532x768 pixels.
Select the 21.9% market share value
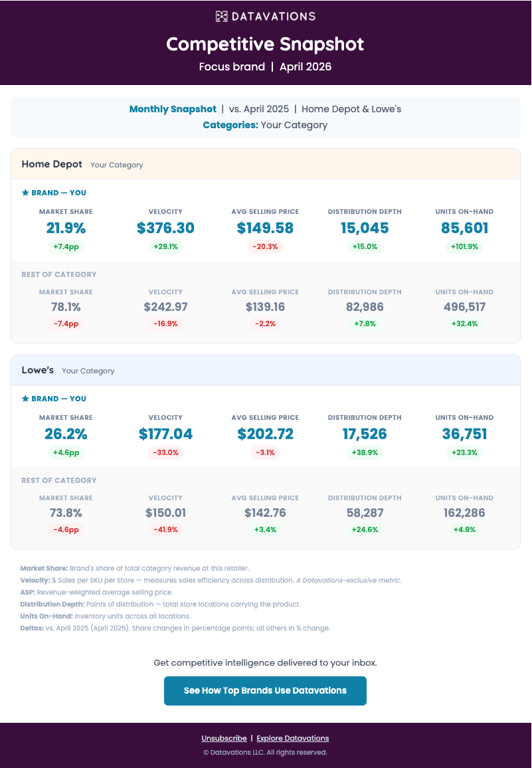[x=66, y=228]
